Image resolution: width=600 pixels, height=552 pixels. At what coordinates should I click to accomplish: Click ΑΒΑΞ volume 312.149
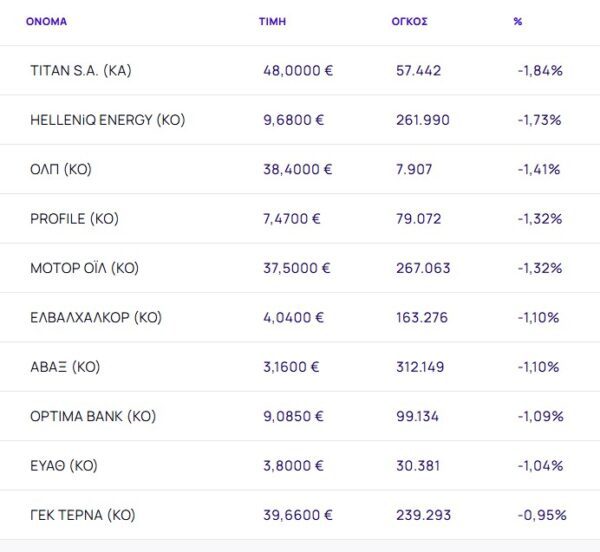click(422, 367)
